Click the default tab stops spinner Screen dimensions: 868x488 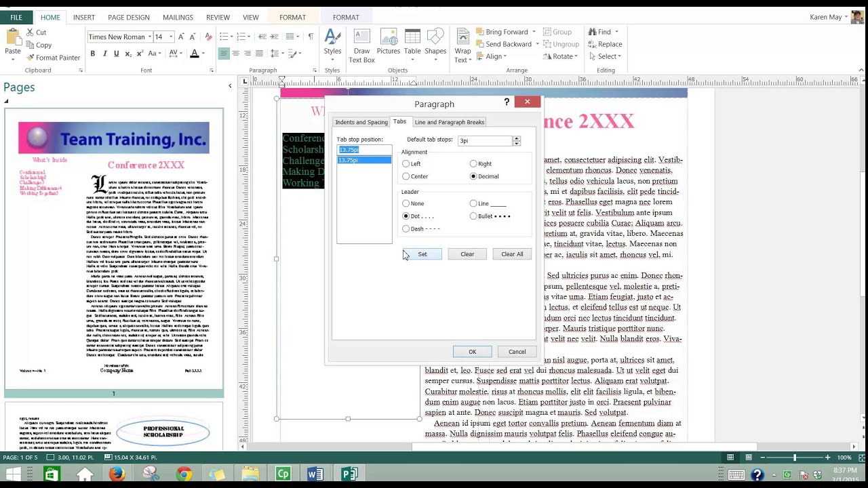click(x=517, y=140)
